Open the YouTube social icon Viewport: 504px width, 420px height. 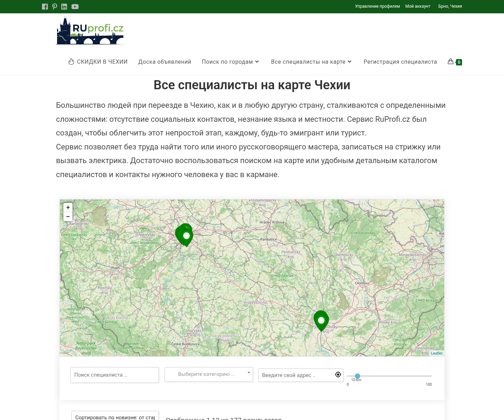(x=75, y=6)
